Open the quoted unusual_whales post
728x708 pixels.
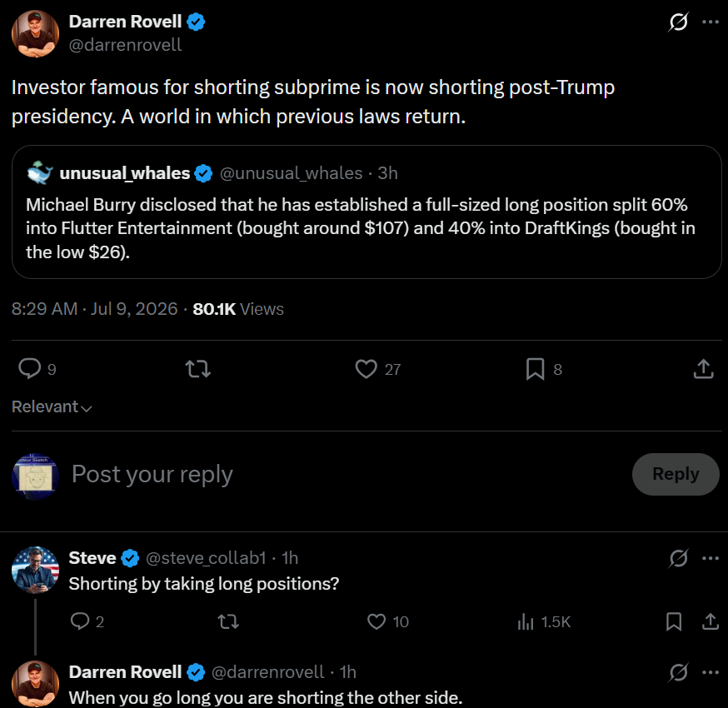tap(366, 212)
